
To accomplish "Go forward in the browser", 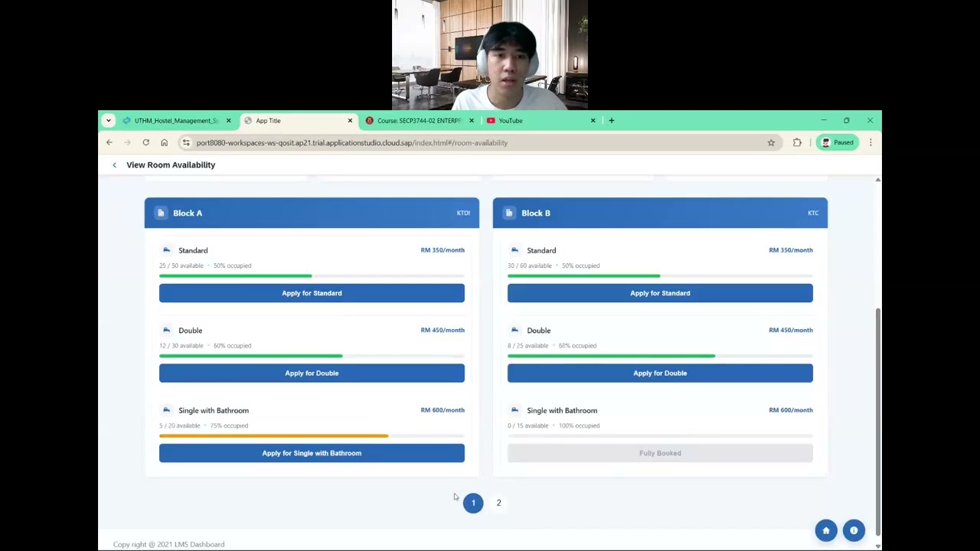I will [127, 142].
